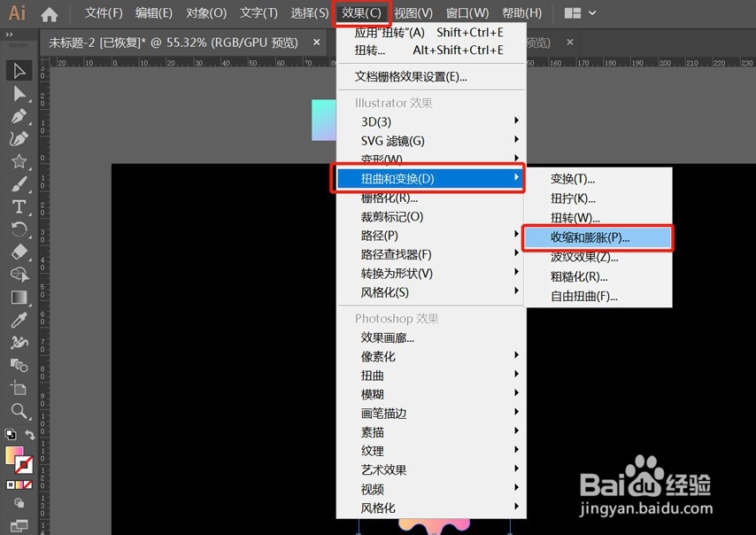Go to the Home screen icon

(50, 14)
